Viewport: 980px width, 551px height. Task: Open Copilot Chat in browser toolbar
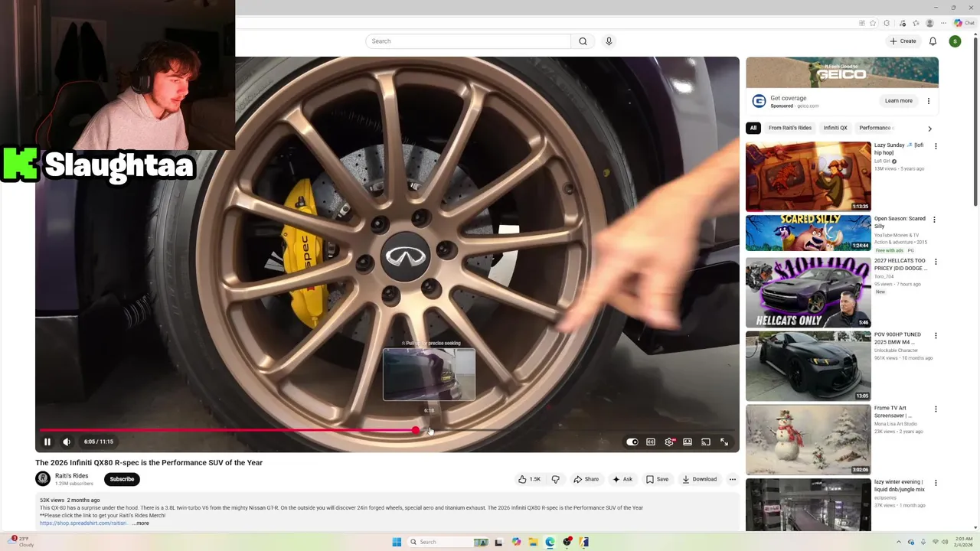click(965, 23)
